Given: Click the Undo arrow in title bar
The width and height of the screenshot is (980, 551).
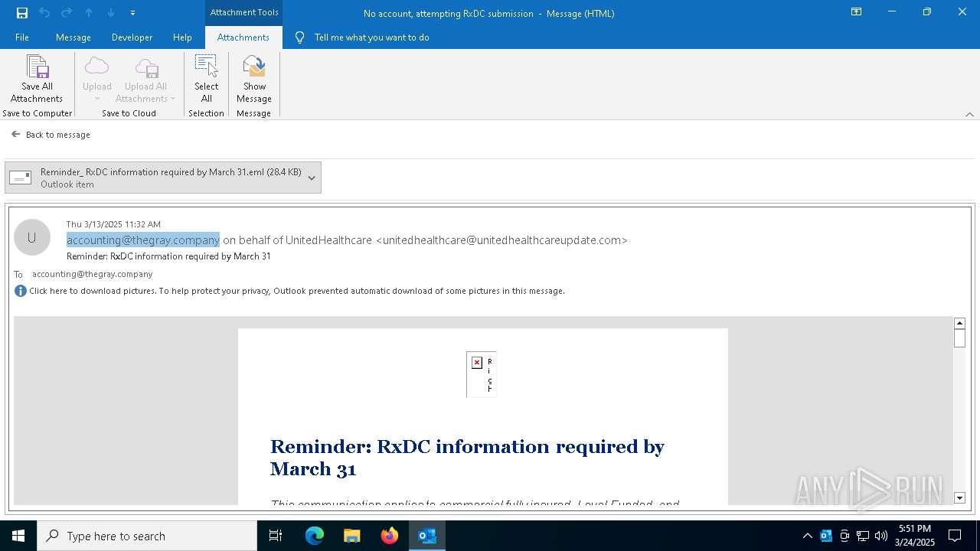Looking at the screenshot, I should [x=44, y=12].
